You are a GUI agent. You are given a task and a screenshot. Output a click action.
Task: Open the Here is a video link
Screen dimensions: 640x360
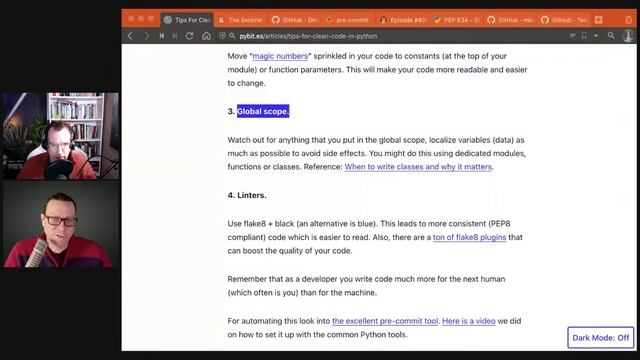click(469, 321)
